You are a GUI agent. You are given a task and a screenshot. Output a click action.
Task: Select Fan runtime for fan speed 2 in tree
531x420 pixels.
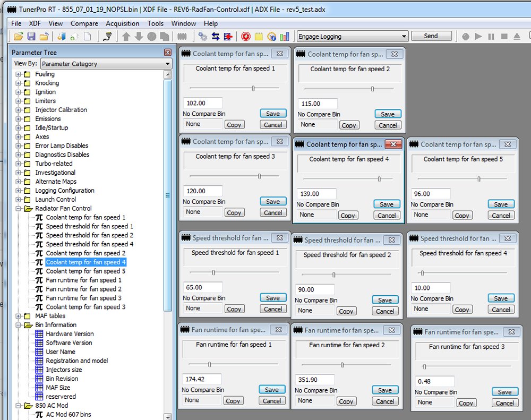pyautogui.click(x=84, y=289)
